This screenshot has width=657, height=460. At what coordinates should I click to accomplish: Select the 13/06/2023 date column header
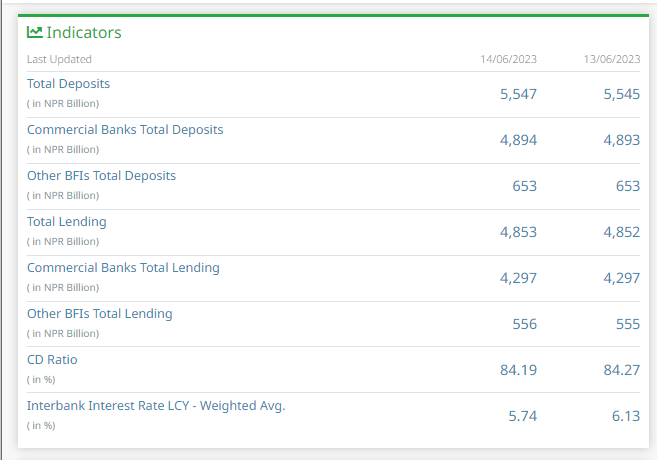point(611,59)
